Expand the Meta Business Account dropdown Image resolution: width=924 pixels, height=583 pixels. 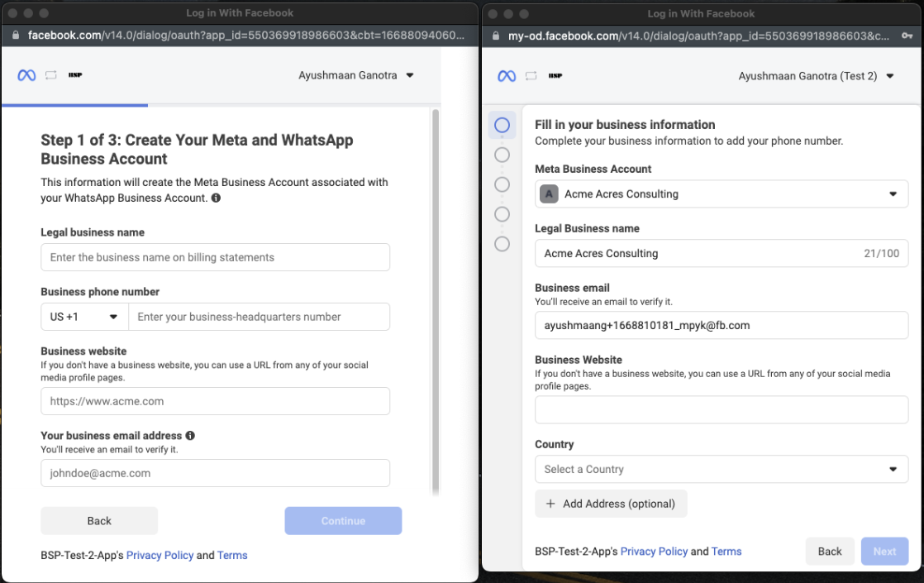click(722, 194)
